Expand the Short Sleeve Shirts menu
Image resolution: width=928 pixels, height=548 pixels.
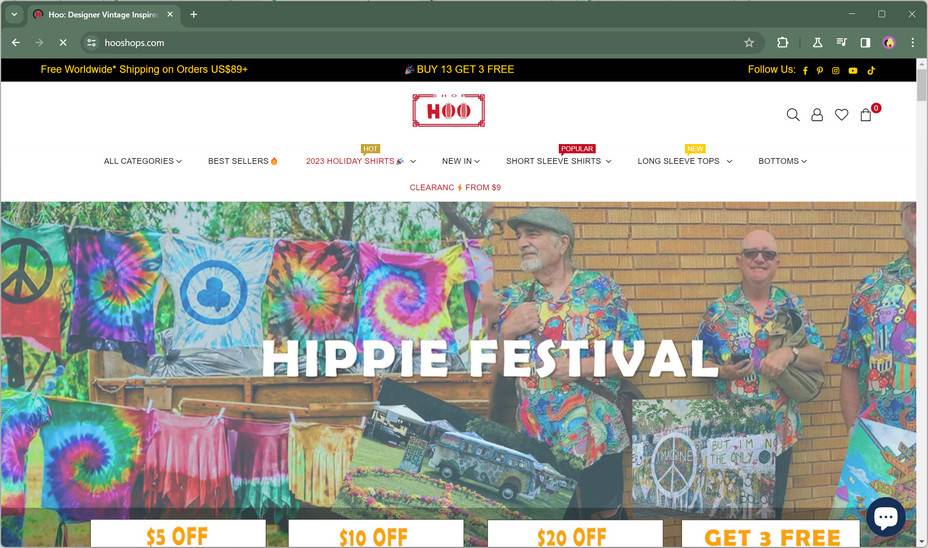[558, 161]
